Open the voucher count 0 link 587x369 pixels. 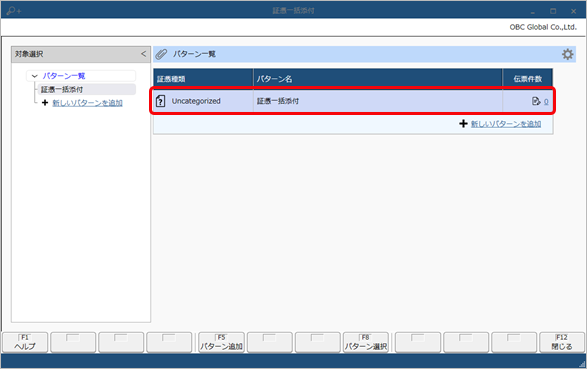[546, 101]
